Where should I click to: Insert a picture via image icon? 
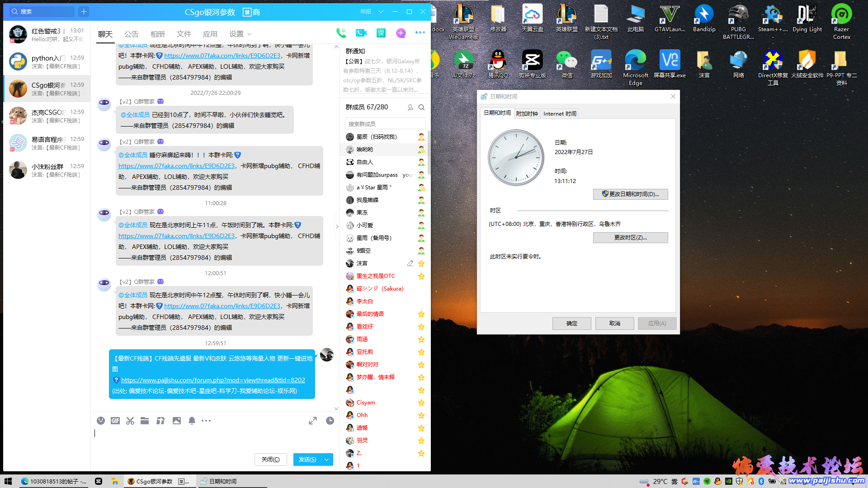pos(177,421)
